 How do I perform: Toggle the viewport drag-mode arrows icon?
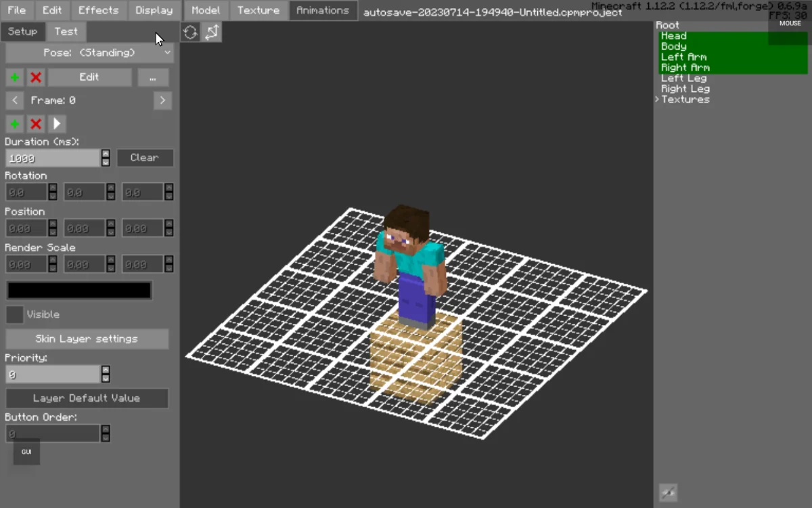pyautogui.click(x=212, y=32)
